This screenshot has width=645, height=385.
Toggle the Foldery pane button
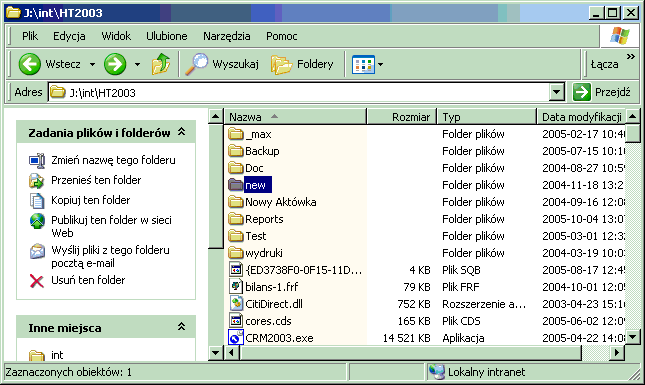302,64
